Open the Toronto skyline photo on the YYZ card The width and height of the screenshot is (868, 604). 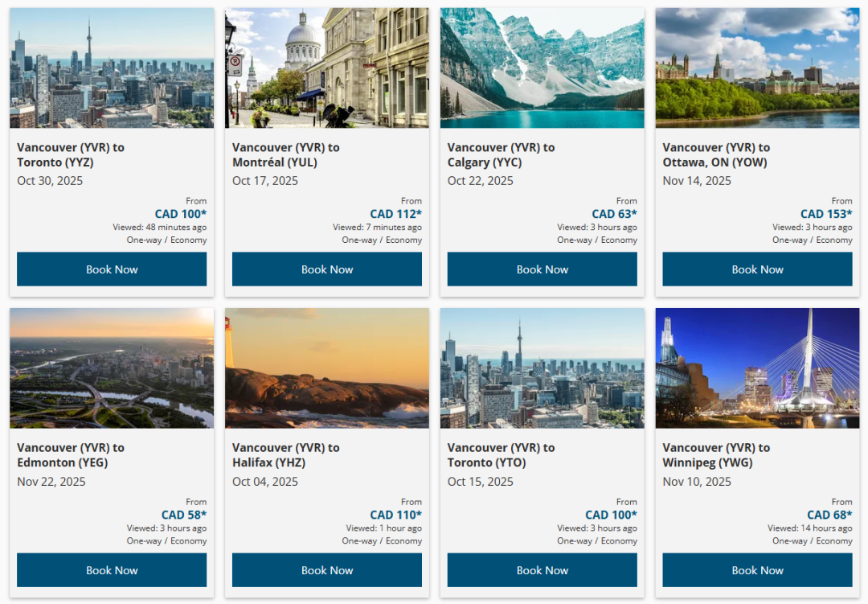112,68
